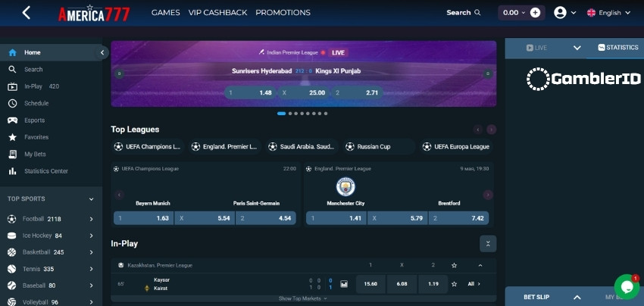Jump to last banner carousel dot
The width and height of the screenshot is (644, 306).
[326, 114]
